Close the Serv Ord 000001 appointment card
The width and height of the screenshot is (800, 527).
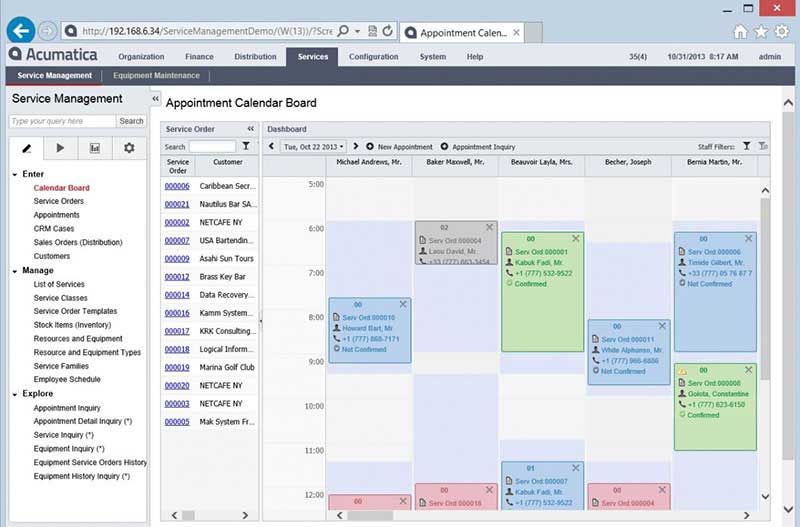coord(576,238)
